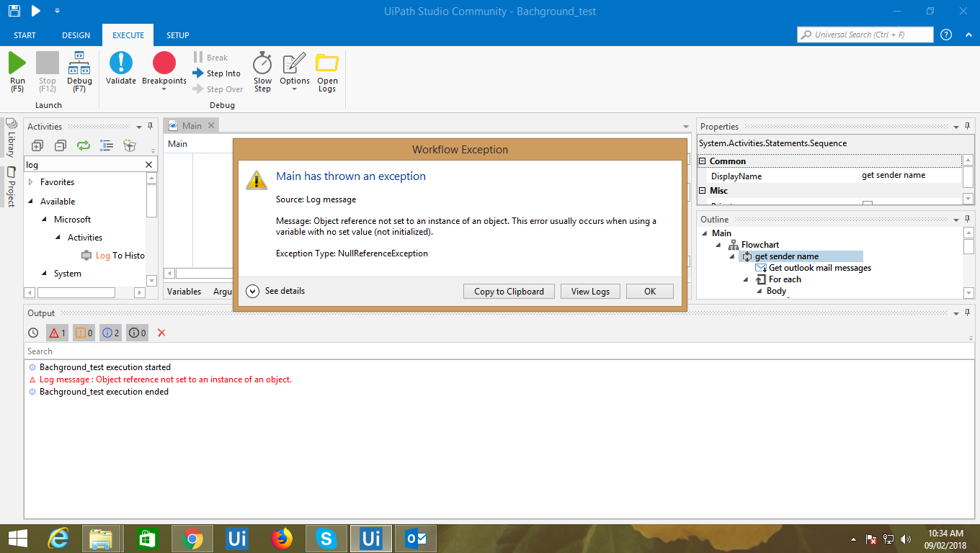Toggle trace messages filter in Output
This screenshot has width=980, height=553.
tap(137, 333)
